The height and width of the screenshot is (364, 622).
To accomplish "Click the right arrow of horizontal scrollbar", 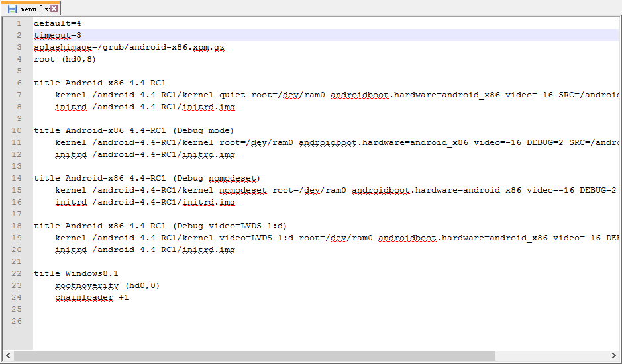I will pos(614,355).
